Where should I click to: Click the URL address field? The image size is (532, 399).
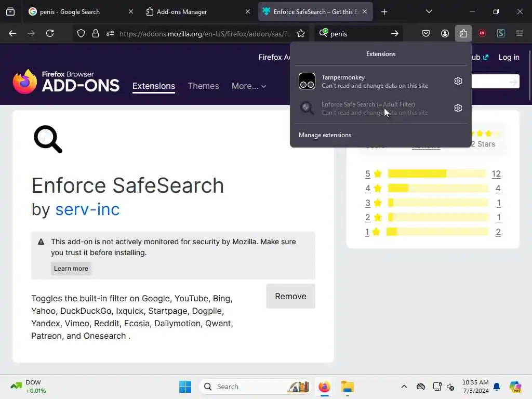pos(205,34)
